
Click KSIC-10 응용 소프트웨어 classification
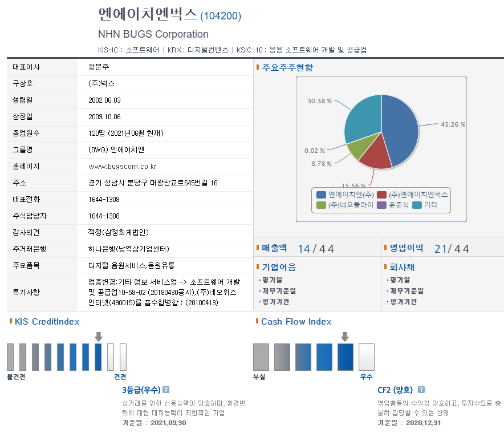tap(302, 50)
